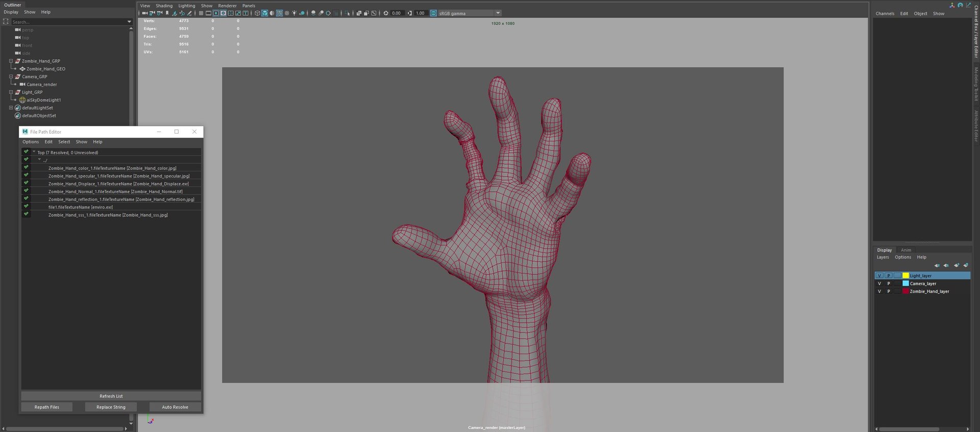Click the Replace String button
The image size is (980, 432).
(111, 407)
